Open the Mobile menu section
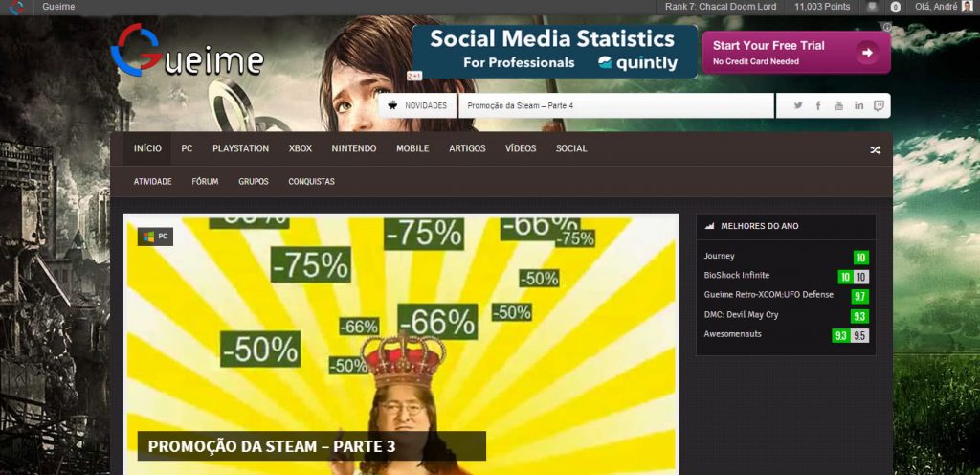The width and height of the screenshot is (980, 475). point(412,148)
